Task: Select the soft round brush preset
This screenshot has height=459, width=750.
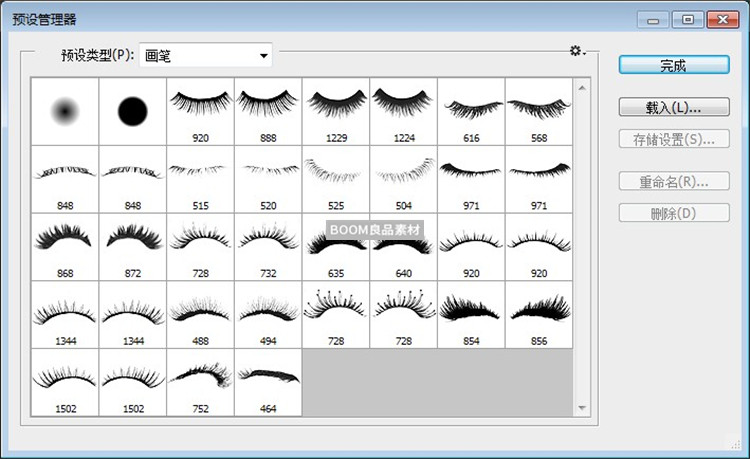Action: [x=65, y=112]
